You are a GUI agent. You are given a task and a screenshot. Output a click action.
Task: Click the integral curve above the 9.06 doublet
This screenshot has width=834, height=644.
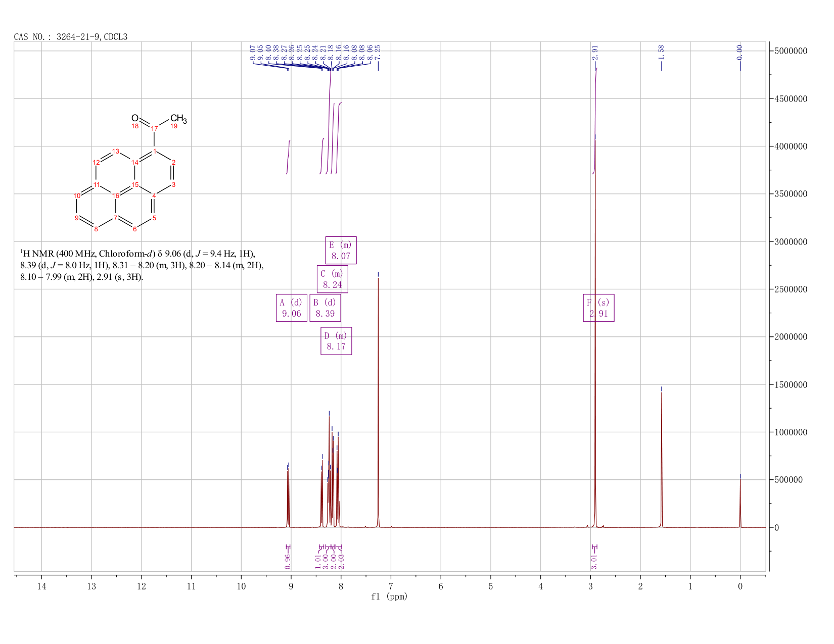(288, 157)
